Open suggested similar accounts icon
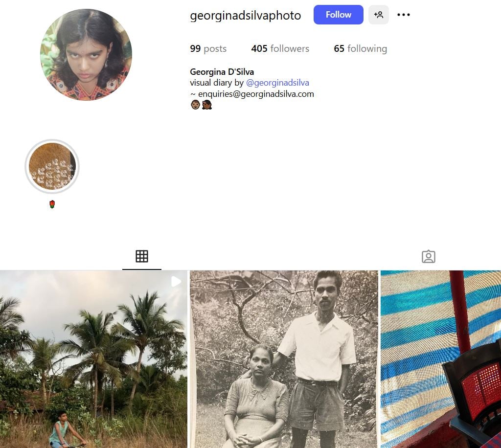Screen dimensions: 501x448 378,15
